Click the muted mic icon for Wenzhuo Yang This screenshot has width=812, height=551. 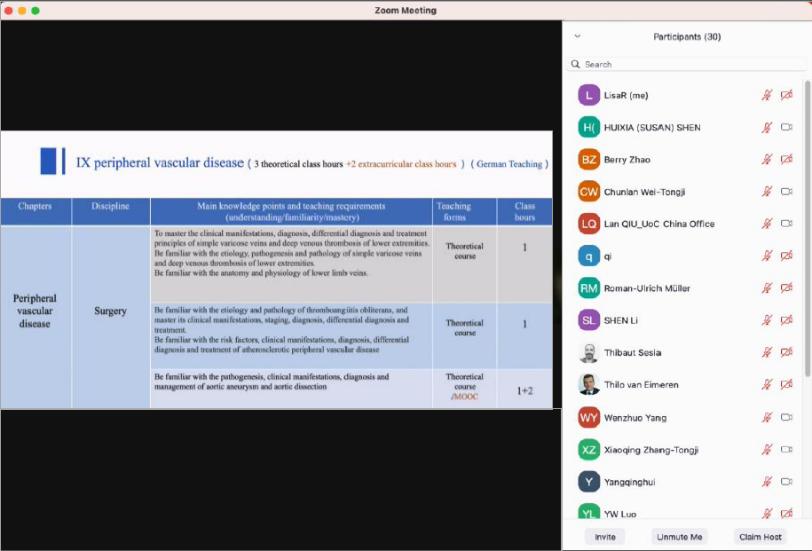click(767, 417)
